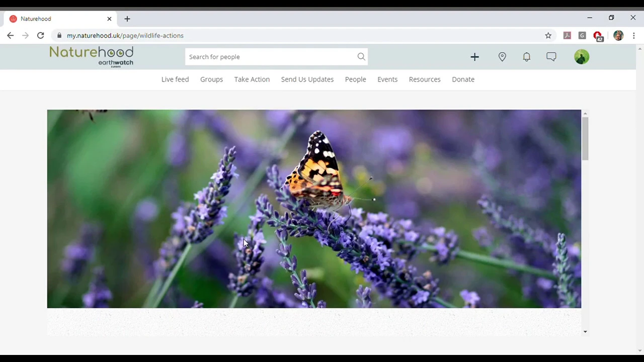Screen dimensions: 644x362
Task: Click the inner frame scrollbar thumb
Action: pyautogui.click(x=585, y=139)
